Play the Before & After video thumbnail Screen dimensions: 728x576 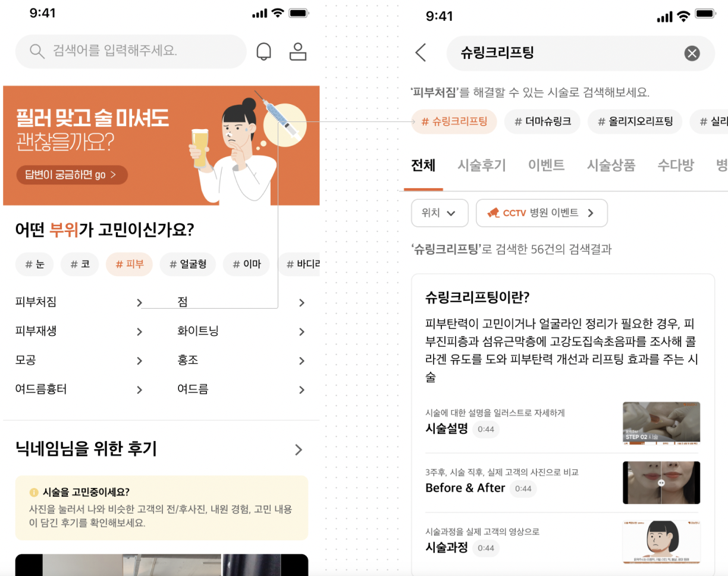click(661, 483)
